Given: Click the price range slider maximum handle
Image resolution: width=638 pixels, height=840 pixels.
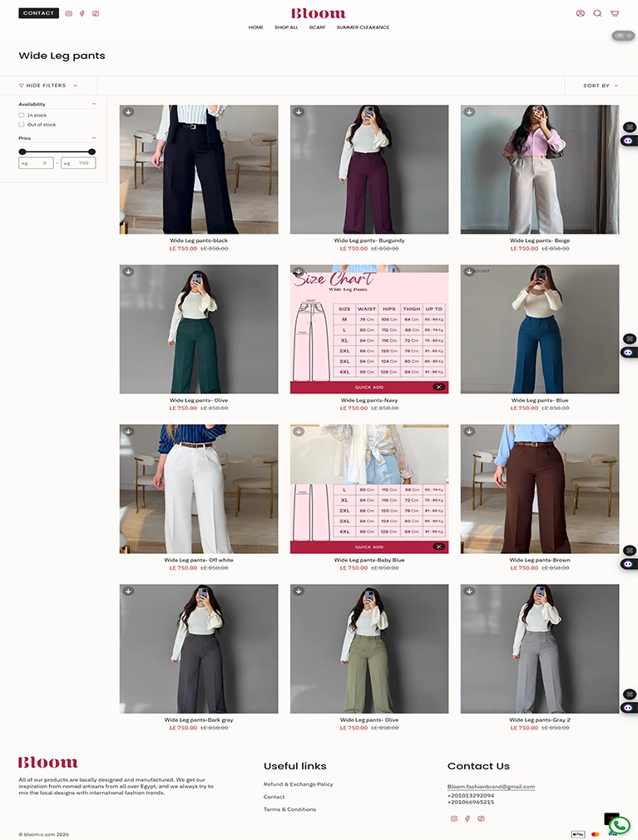Looking at the screenshot, I should pos(91,151).
